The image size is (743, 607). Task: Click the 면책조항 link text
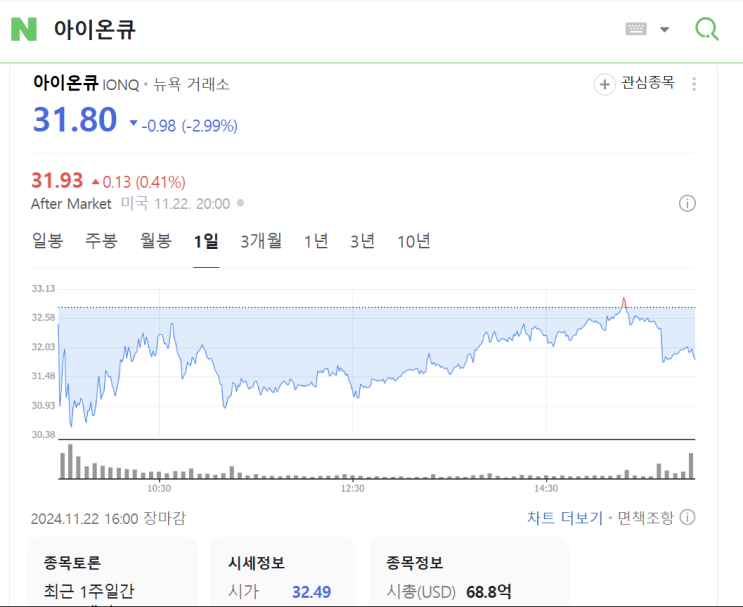point(645,518)
